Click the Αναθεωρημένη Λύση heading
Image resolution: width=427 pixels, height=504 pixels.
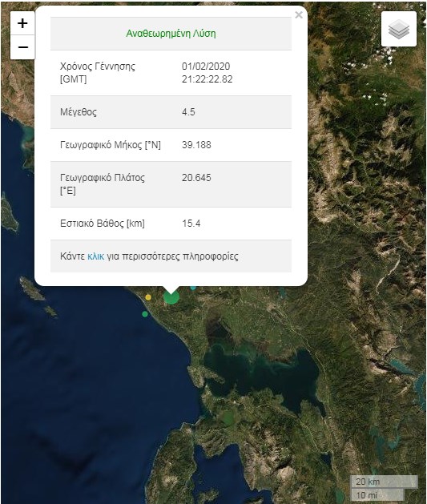(171, 34)
